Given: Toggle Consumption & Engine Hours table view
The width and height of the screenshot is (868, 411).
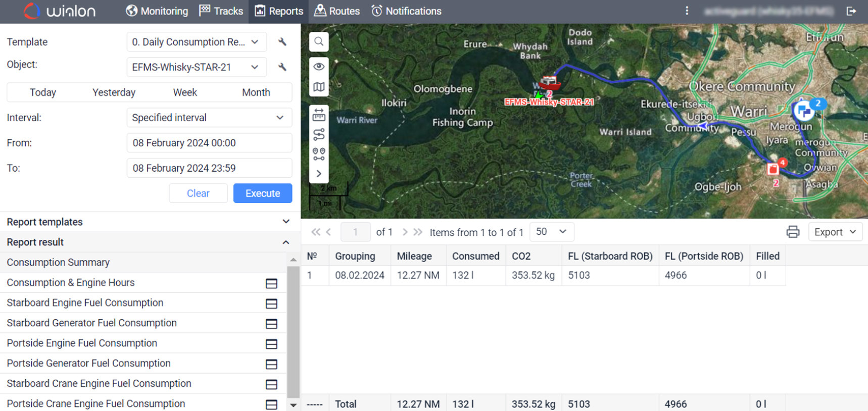Looking at the screenshot, I should [x=271, y=283].
